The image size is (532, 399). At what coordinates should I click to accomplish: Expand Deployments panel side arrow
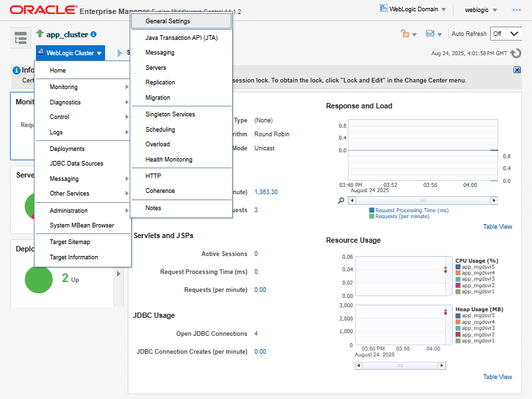coord(118,273)
